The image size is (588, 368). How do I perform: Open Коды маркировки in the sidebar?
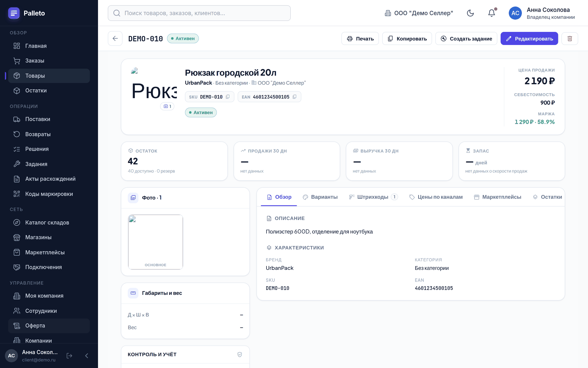49,194
